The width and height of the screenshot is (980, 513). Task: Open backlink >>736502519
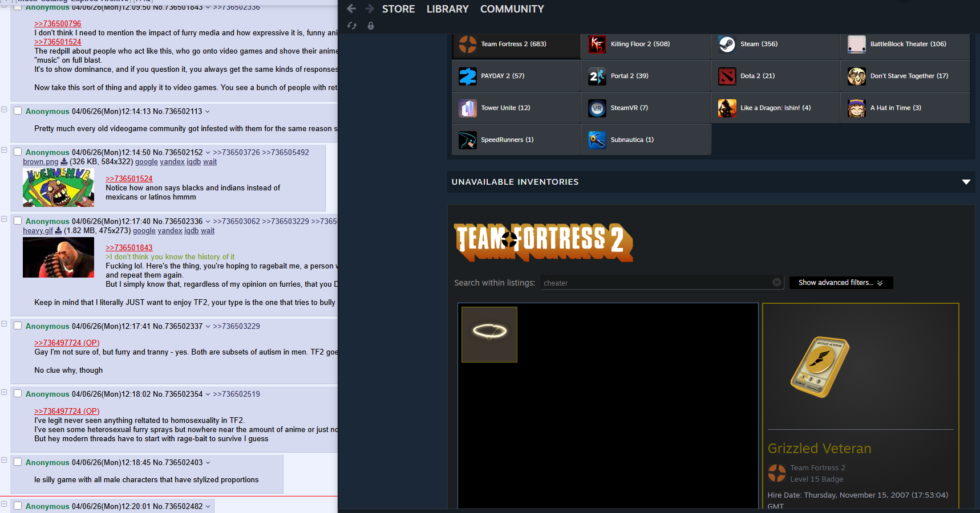236,394
